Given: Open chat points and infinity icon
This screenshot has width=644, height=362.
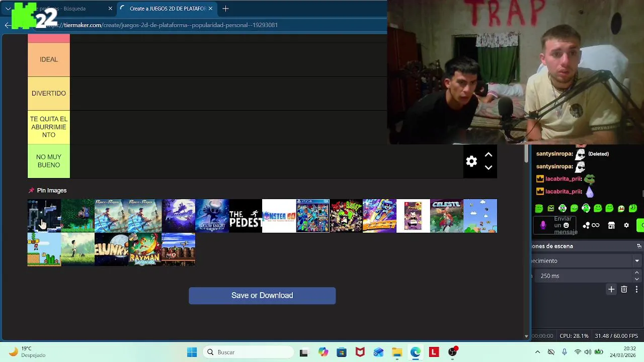Looking at the screenshot, I should [591, 225].
